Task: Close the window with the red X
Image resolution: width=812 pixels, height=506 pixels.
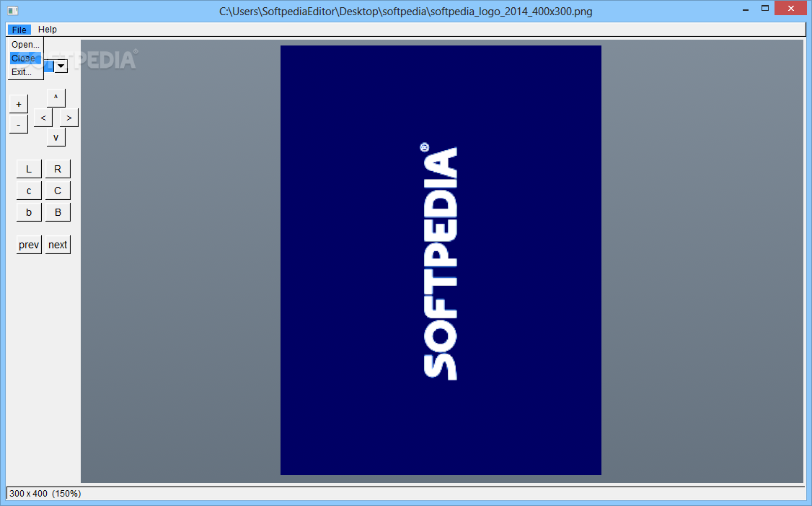Action: [x=791, y=8]
